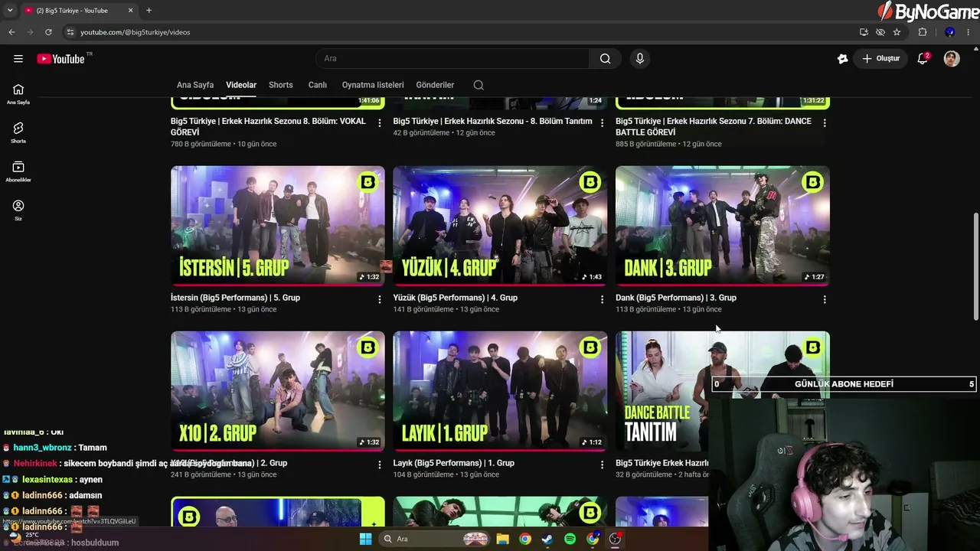980x551 pixels.
Task: Go to the YouTube logo home link
Action: 60,59
